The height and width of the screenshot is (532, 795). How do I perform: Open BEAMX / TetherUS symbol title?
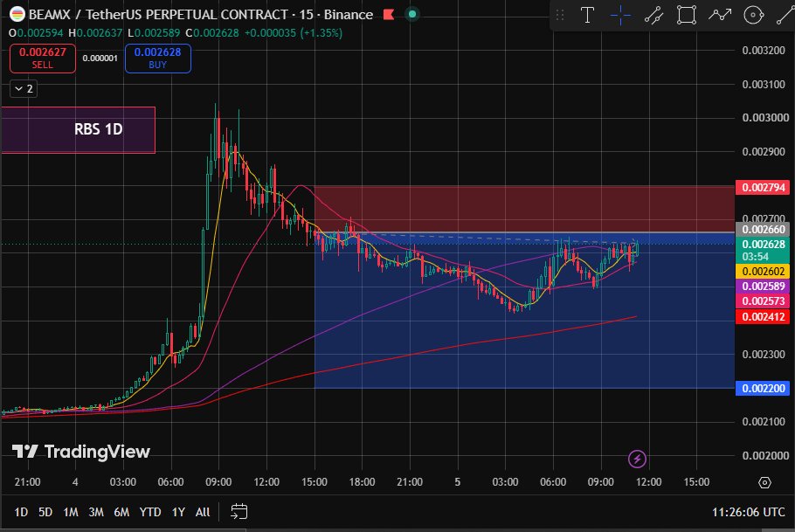coord(201,14)
